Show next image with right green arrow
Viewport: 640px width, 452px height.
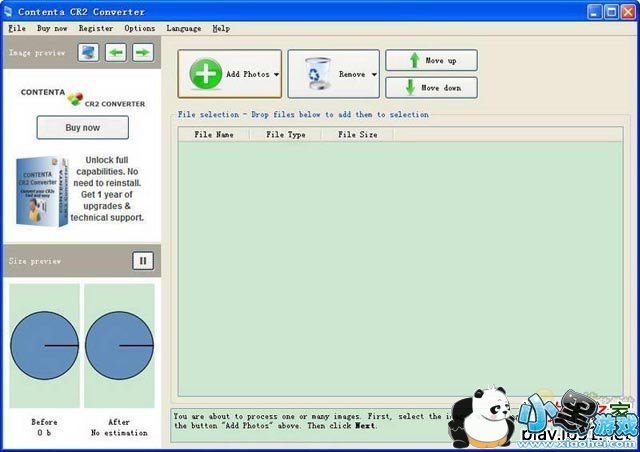click(143, 52)
